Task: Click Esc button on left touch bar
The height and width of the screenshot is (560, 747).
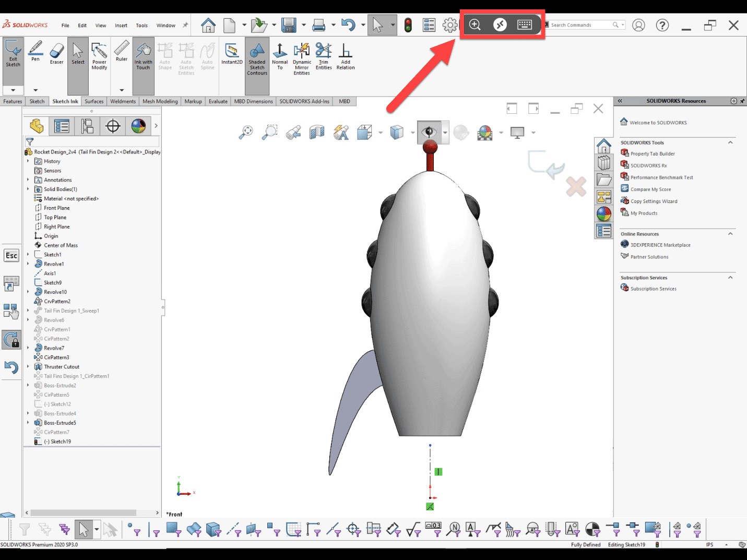Action: [x=11, y=255]
